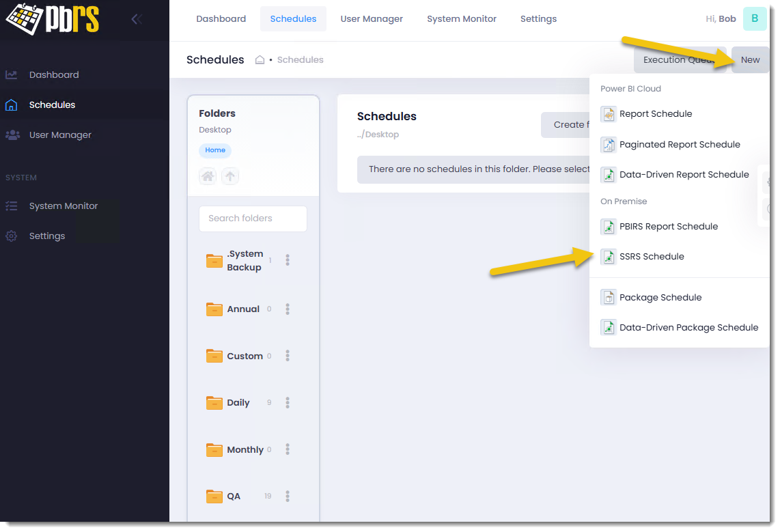The width and height of the screenshot is (780, 532).
Task: Open System Monitor in left sidebar
Action: (63, 206)
